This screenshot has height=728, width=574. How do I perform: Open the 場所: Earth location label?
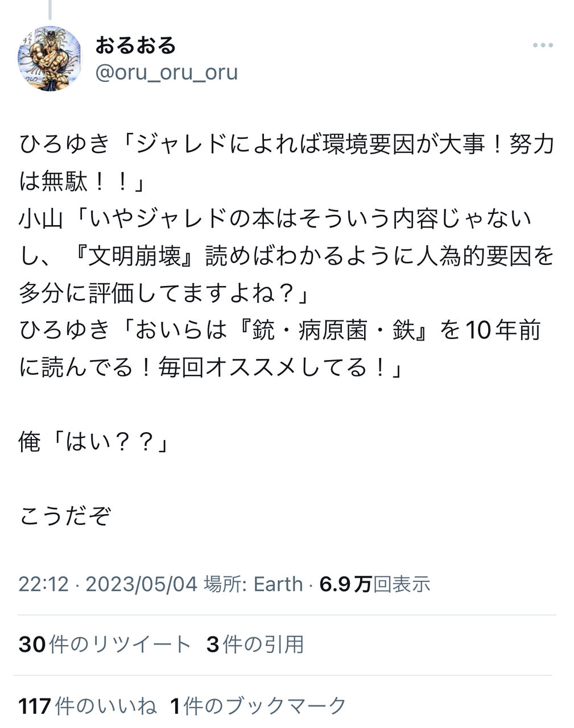point(253,584)
